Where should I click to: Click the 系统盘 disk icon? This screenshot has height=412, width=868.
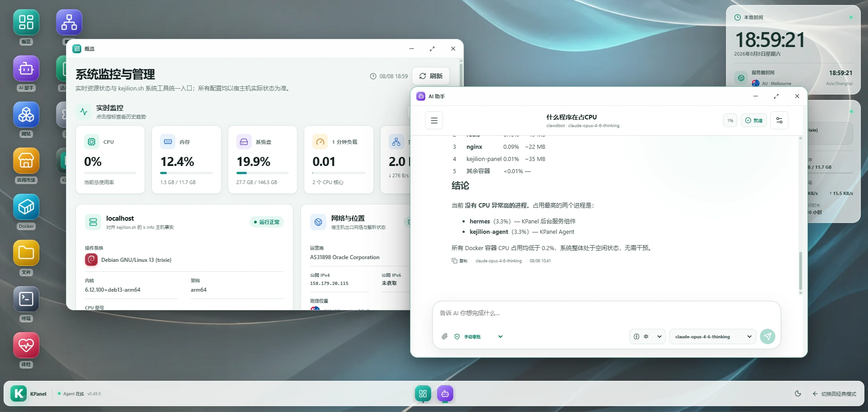coord(244,142)
